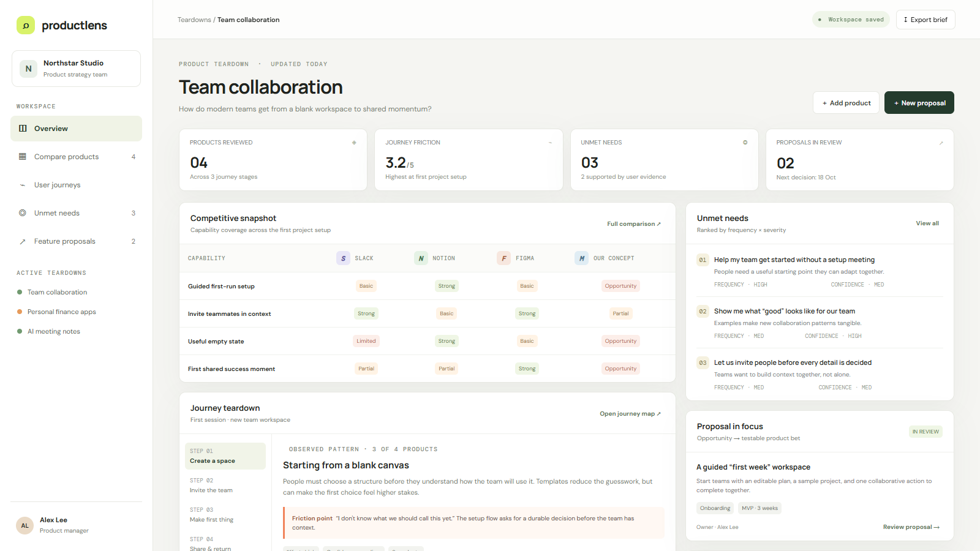Click the Workspace saved status indicator
The height and width of the screenshot is (551, 980).
851,20
